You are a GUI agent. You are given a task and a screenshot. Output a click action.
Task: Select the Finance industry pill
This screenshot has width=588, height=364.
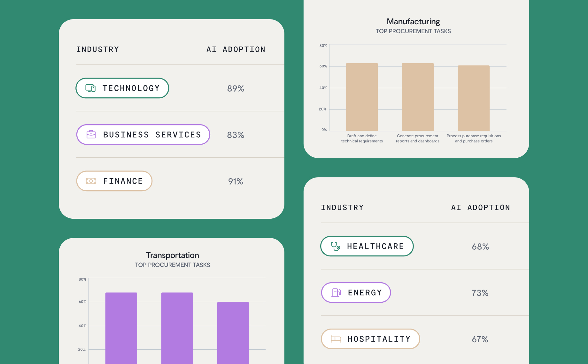tap(114, 181)
